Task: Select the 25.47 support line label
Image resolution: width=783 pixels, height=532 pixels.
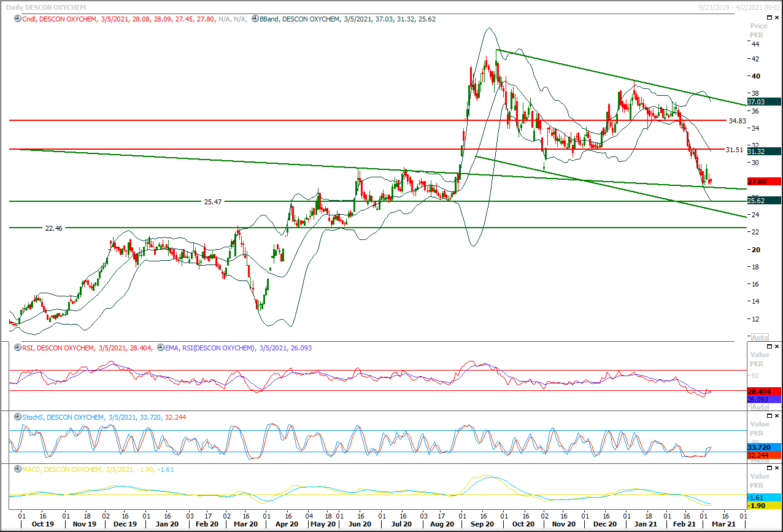Action: click(213, 201)
